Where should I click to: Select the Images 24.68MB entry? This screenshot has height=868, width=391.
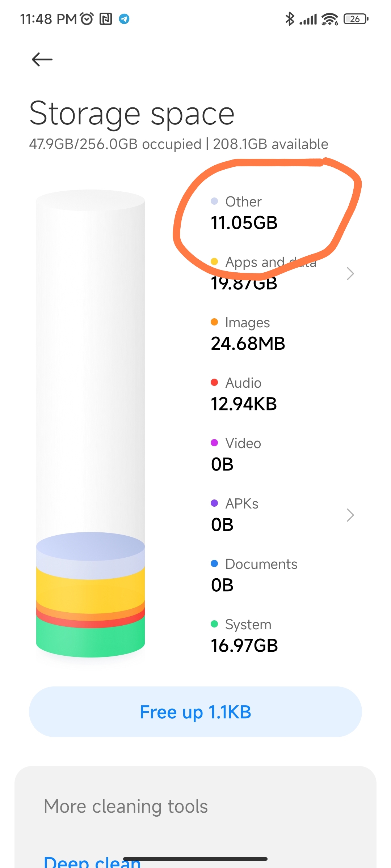(x=248, y=334)
